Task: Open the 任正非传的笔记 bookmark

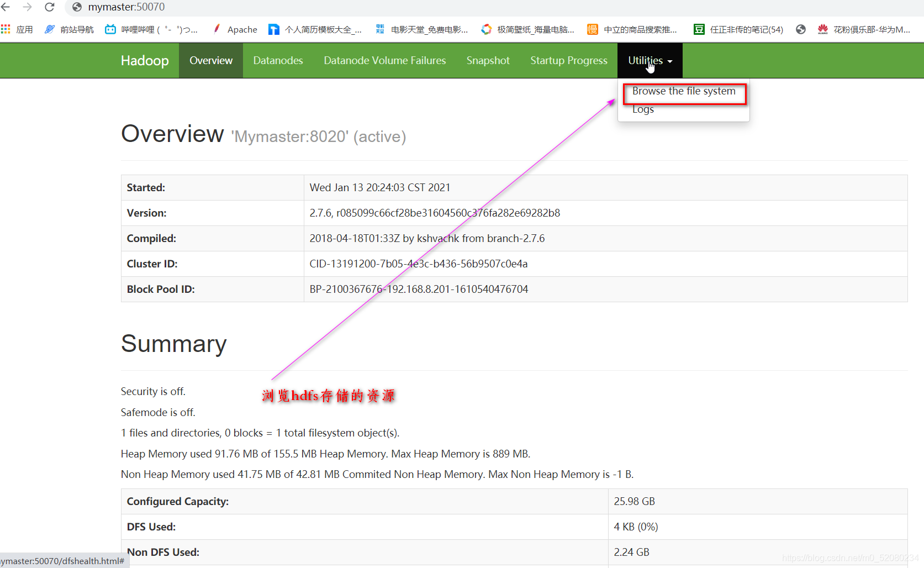Action: click(x=738, y=29)
